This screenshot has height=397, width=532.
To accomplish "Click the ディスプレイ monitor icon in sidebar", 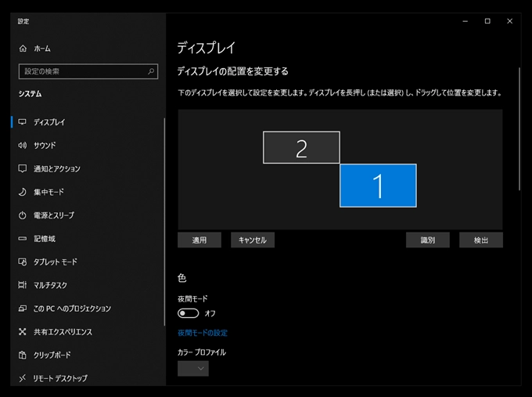I will click(x=23, y=122).
